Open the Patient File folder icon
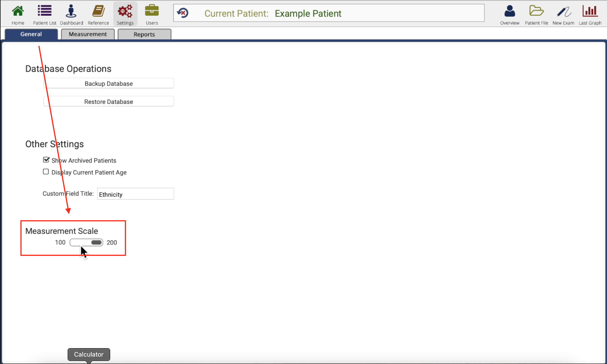607x364 pixels. pos(536,11)
